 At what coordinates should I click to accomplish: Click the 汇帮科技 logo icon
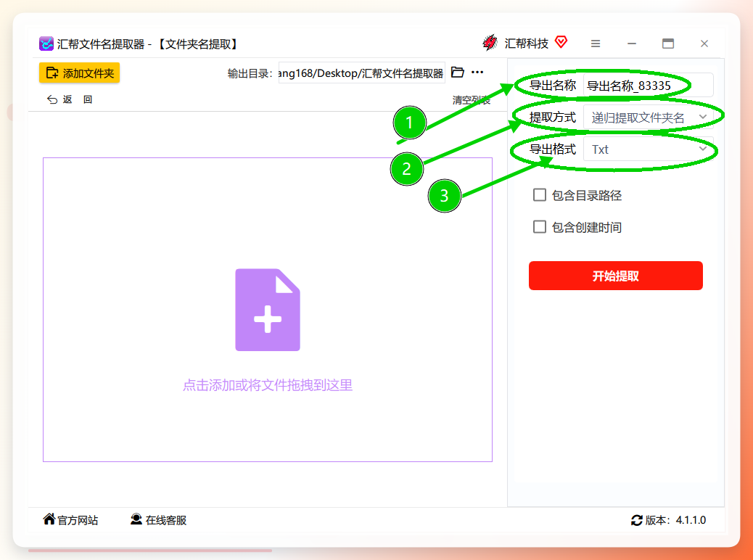[490, 43]
